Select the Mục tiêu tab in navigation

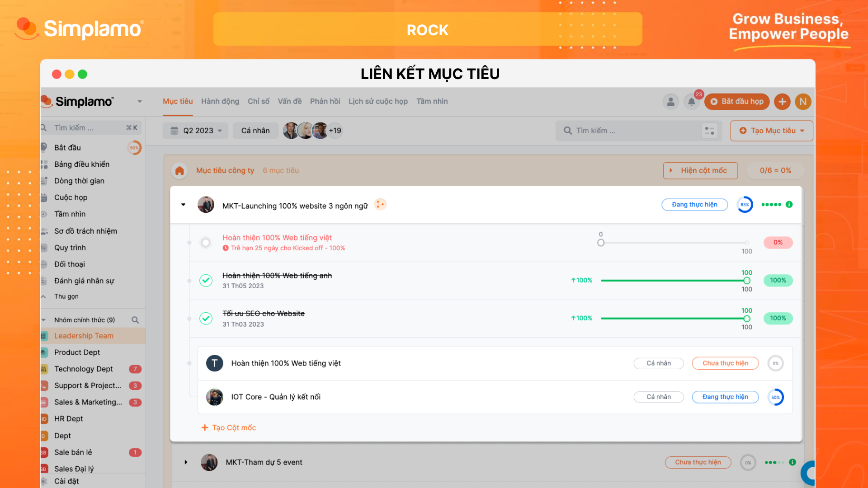178,101
